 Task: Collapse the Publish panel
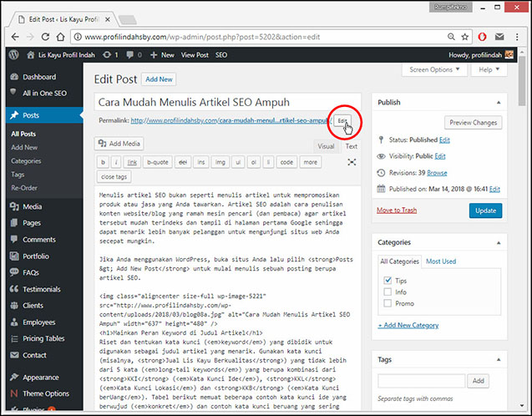click(x=499, y=103)
